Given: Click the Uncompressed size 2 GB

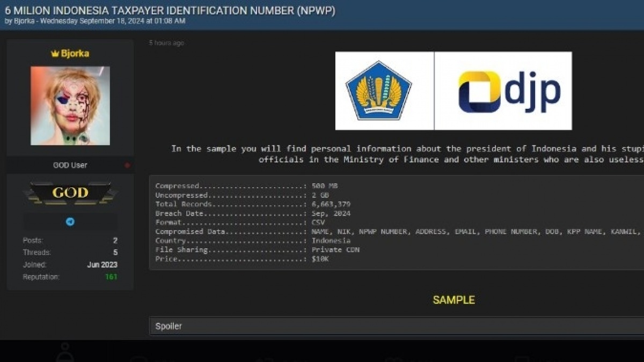Looking at the screenshot, I should tap(320, 195).
